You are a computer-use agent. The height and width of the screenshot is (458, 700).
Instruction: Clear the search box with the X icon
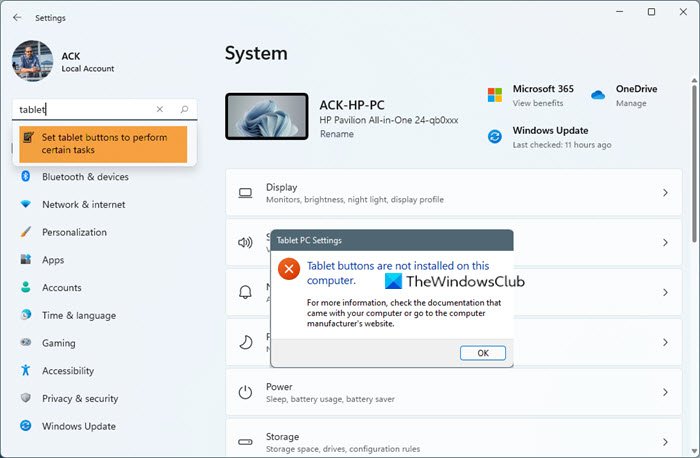pyautogui.click(x=160, y=109)
